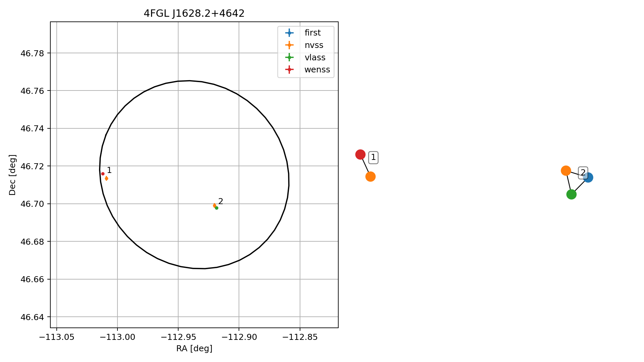Click the green 'vlass' legend marker
The image size is (644, 362).
[289, 58]
